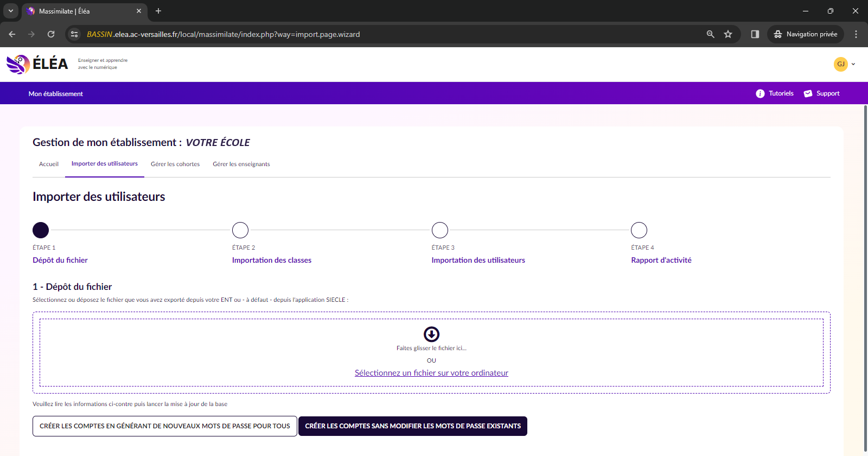Click the ÉLÉA logo

click(37, 64)
